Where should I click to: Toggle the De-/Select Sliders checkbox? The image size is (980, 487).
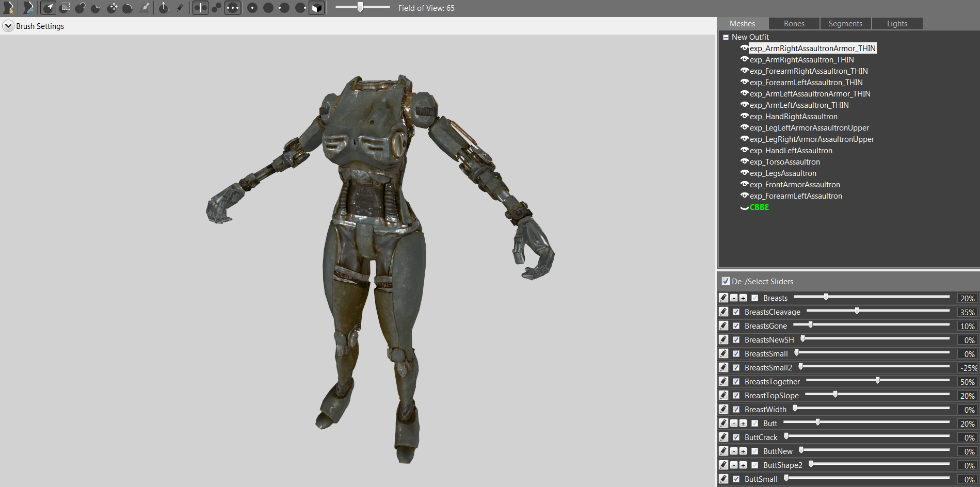tap(726, 281)
